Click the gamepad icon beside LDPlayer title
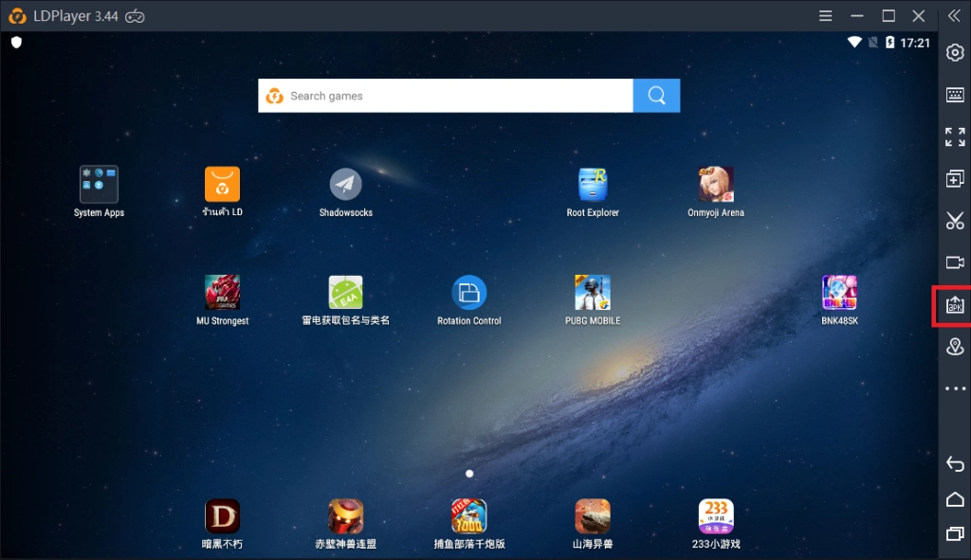This screenshot has width=971, height=560. click(x=135, y=17)
